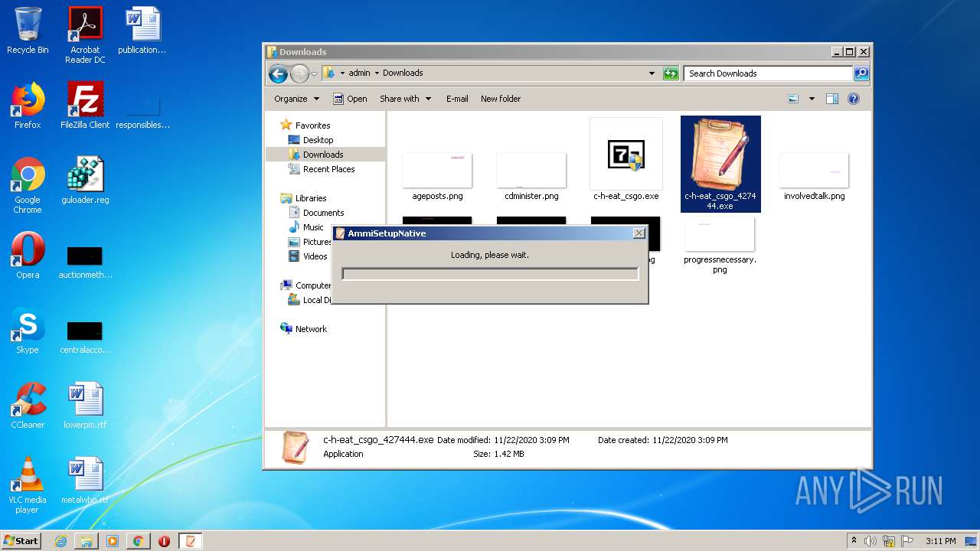Viewport: 980px width, 551px height.
Task: Select the guloader.reg file on desktop
Action: pyautogui.click(x=85, y=181)
